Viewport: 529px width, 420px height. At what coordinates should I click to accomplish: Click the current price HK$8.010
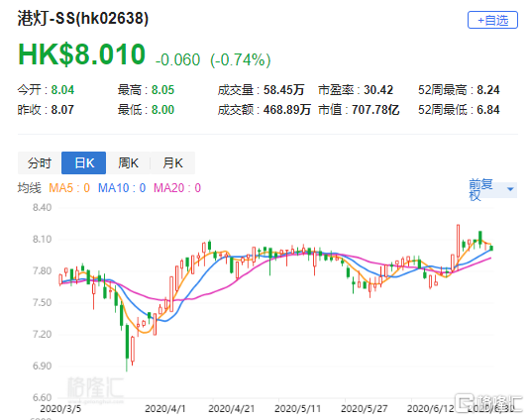click(x=81, y=53)
